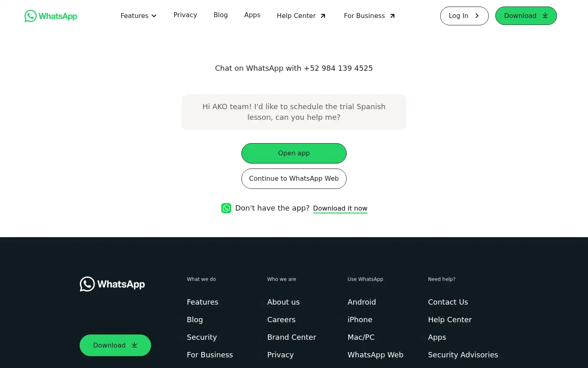This screenshot has width=588, height=368.
Task: Click the white WhatsApp logo in the footer
Action: (112, 284)
